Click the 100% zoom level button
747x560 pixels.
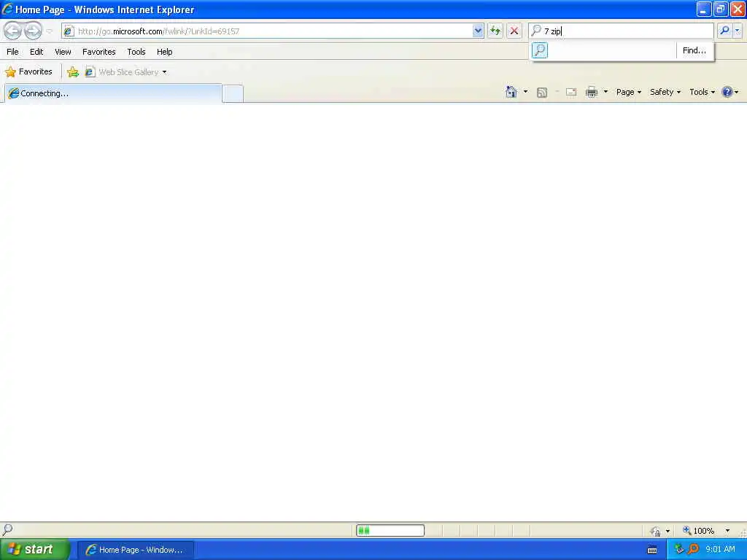pyautogui.click(x=699, y=531)
